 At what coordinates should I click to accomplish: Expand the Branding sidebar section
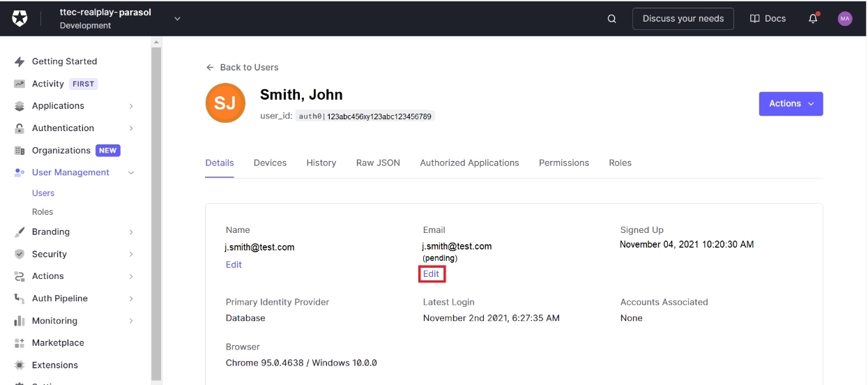131,232
